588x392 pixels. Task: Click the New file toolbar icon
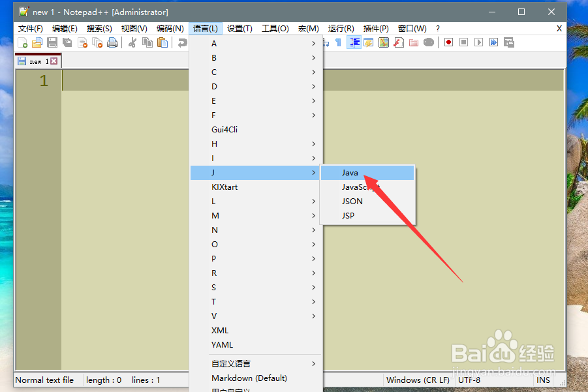coord(22,43)
